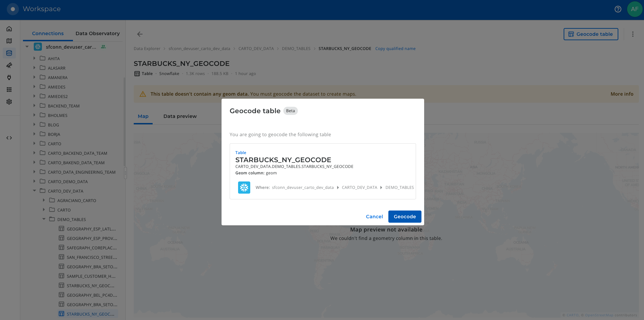Go back using the left arrow

(140, 34)
